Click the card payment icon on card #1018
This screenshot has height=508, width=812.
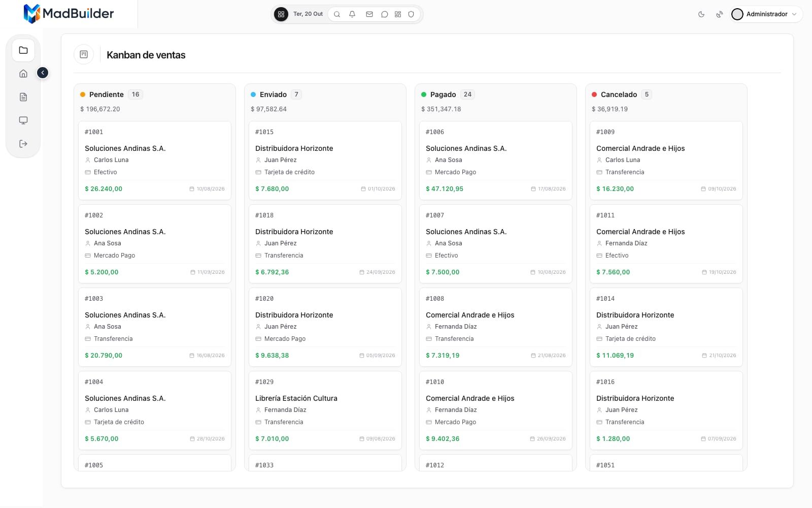point(258,256)
